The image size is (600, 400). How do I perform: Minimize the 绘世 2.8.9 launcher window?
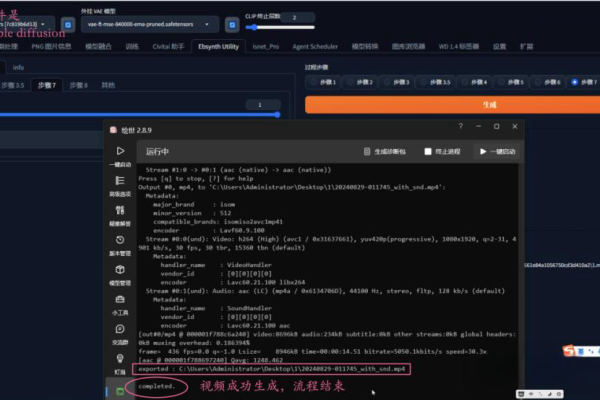478,126
